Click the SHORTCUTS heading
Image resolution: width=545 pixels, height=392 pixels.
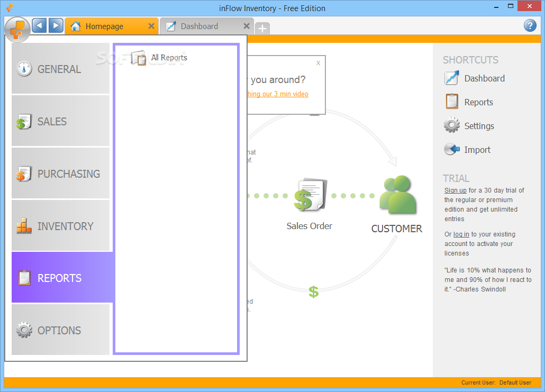tap(470, 60)
